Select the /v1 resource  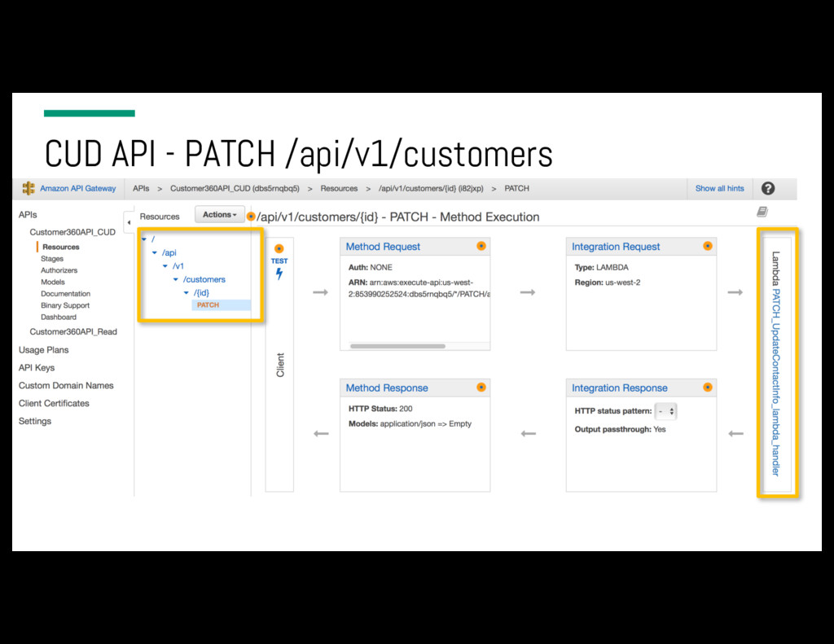pyautogui.click(x=178, y=266)
